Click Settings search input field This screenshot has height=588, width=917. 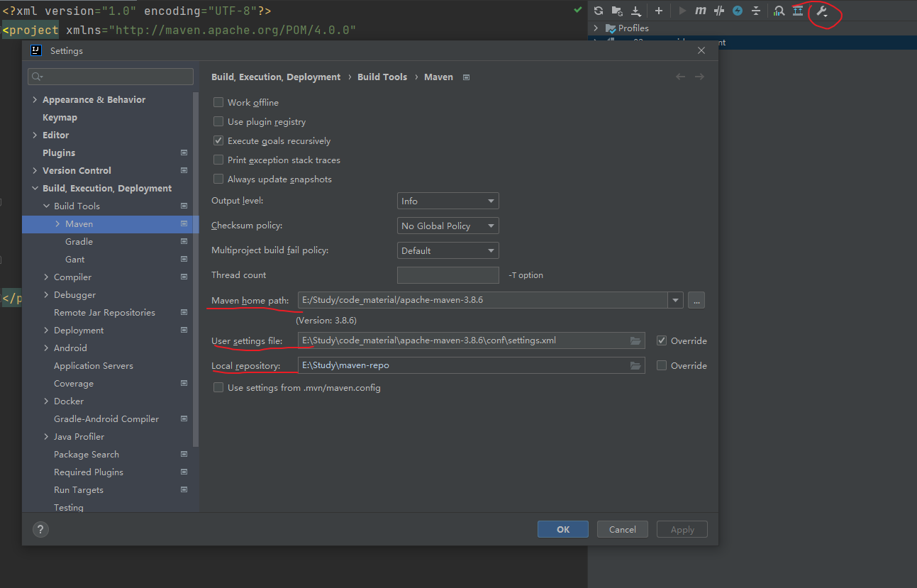pos(111,77)
